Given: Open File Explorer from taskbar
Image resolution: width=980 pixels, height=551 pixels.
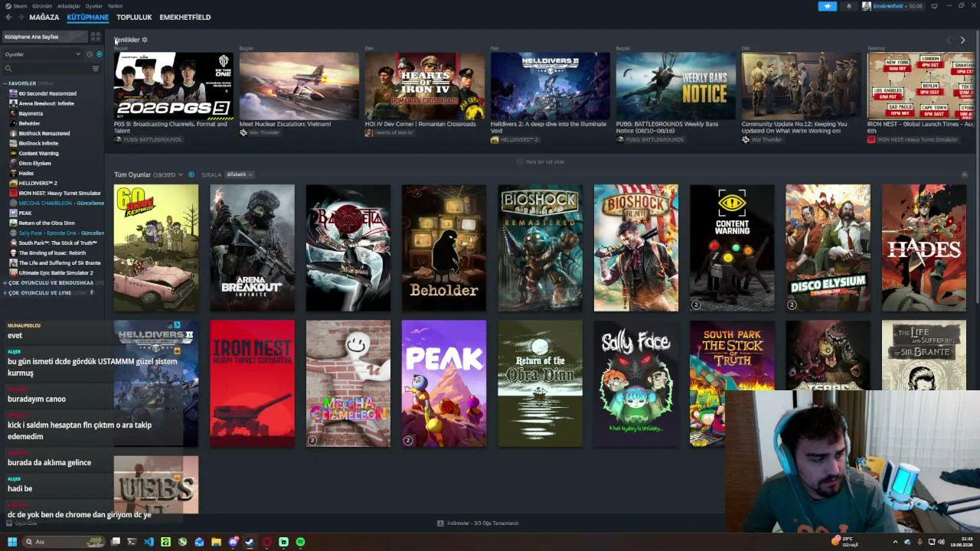Looking at the screenshot, I should pos(216,542).
